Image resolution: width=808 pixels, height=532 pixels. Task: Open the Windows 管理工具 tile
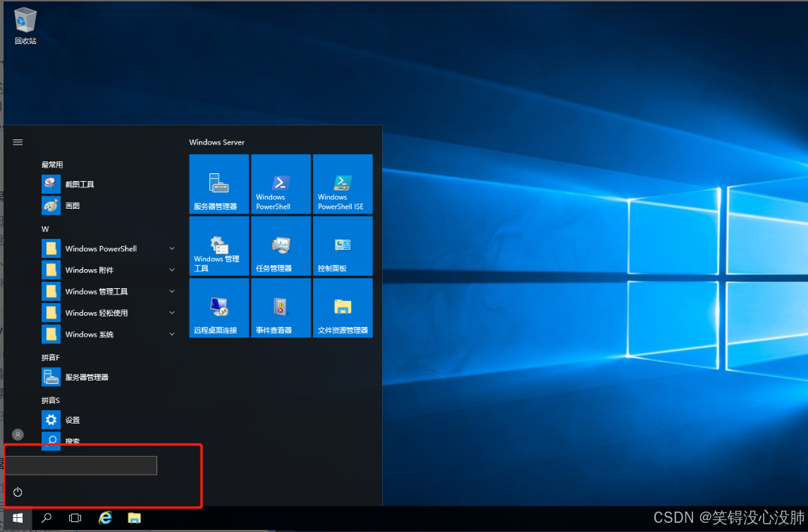[219, 246]
